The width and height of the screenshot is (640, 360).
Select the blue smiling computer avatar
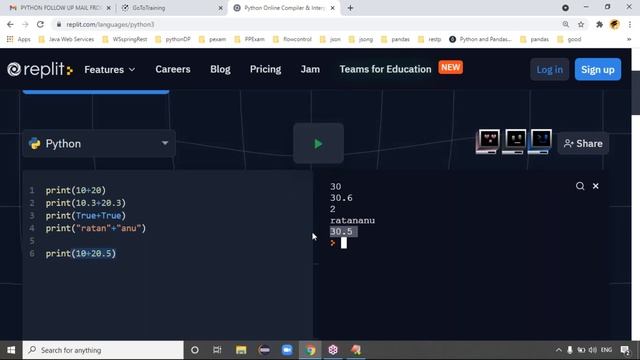tap(540, 142)
